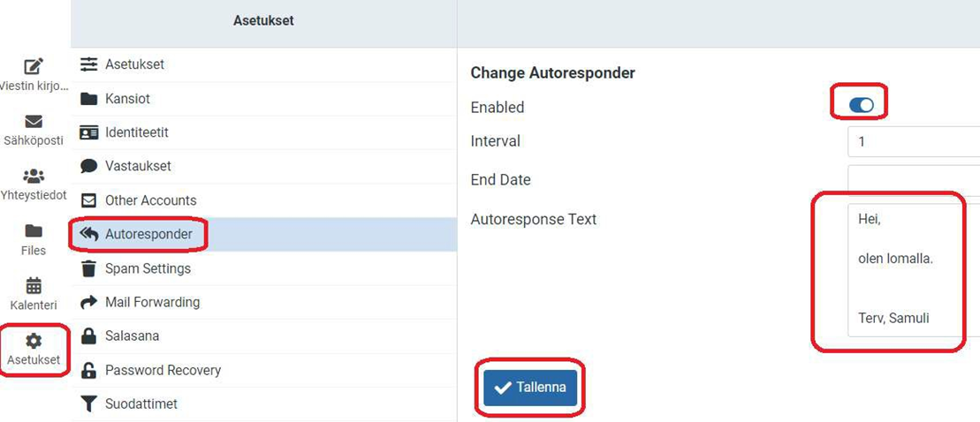The width and height of the screenshot is (980, 422).
Task: Open Yhteystiedot contacts icon
Action: click(34, 177)
